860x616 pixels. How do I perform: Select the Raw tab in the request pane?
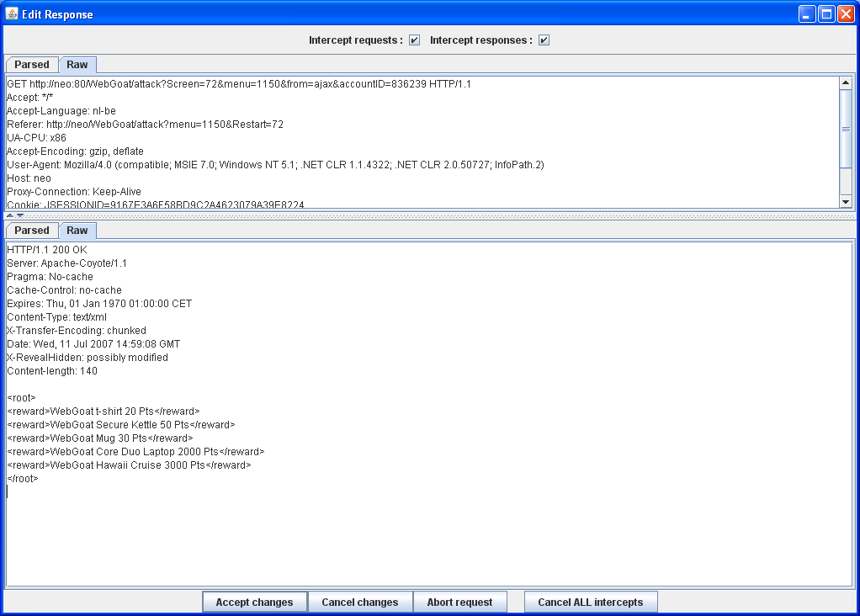click(x=77, y=65)
